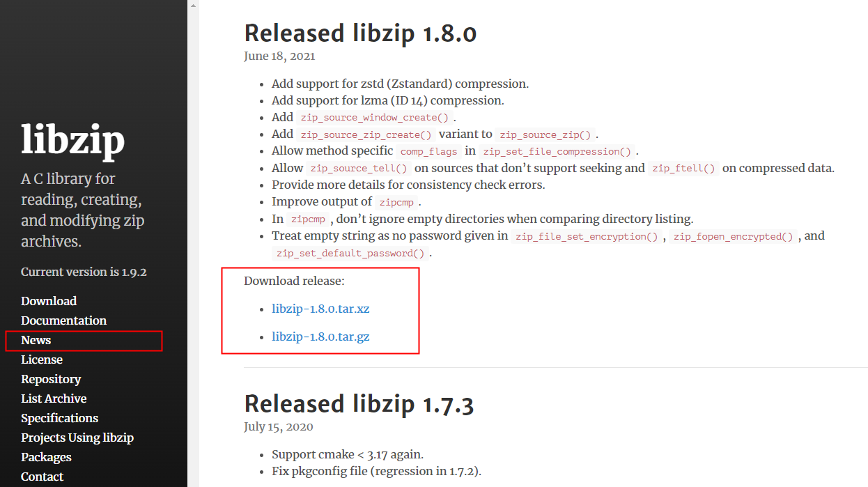The width and height of the screenshot is (868, 487).
Task: Click the Current version is 1.9.2 text
Action: point(84,272)
